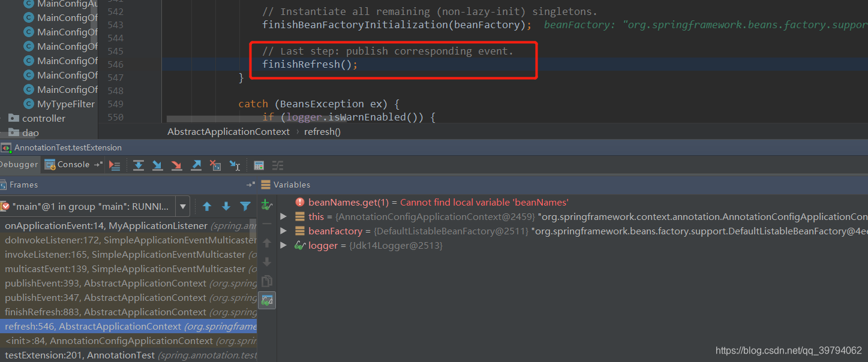Viewport: 868px width, 362px height.
Task: Click the pin icon beside the Console tab
Action: coord(98,165)
